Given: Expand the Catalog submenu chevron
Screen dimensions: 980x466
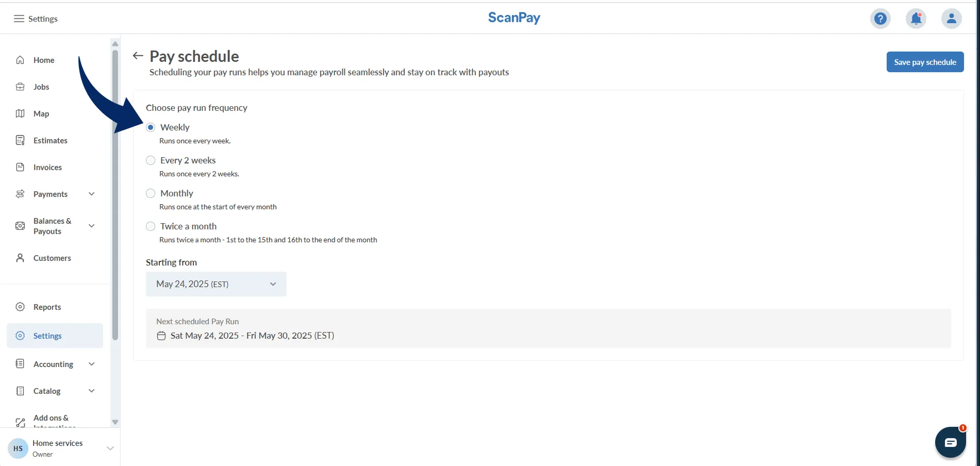Looking at the screenshot, I should [92, 391].
